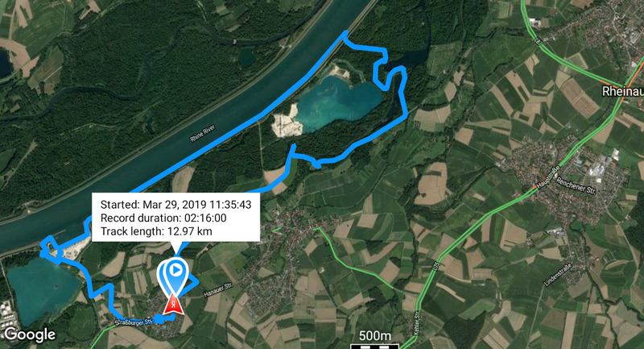This screenshot has height=349, width=644.
Task: Tap the sandy quarry area beside central lake
Action: point(286,123)
